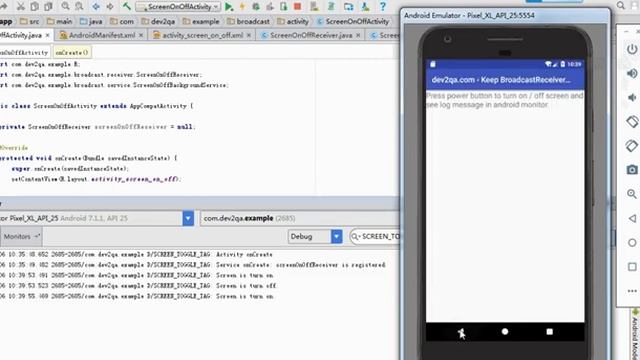Image resolution: width=640 pixels, height=360 pixels.
Task: Click the broadcast breadcrumb folder
Action: pos(248,21)
